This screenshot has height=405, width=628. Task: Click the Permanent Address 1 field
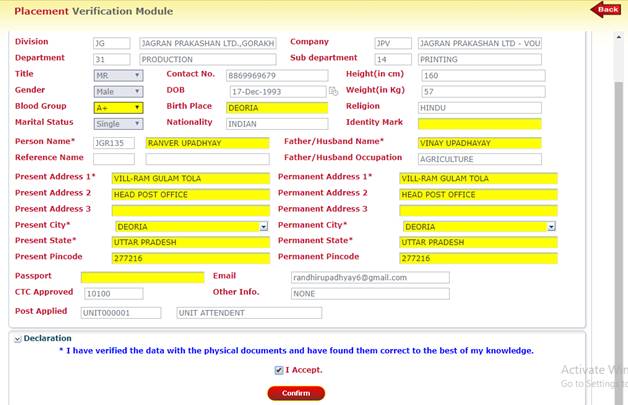478,178
